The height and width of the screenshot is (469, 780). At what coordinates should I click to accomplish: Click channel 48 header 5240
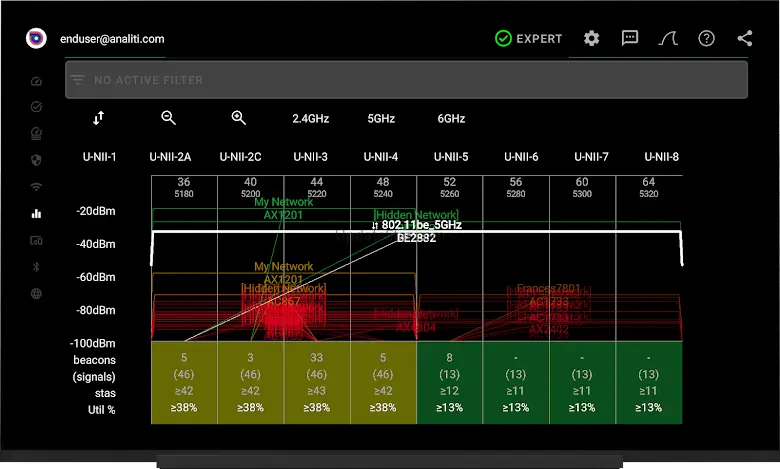point(383,187)
